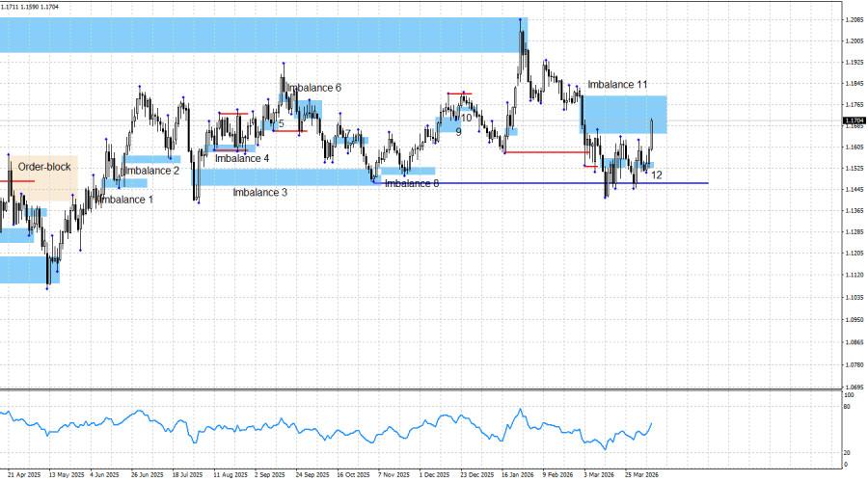The image size is (868, 482).
Task: Select the Imbalance 8 label
Action: tap(412, 183)
